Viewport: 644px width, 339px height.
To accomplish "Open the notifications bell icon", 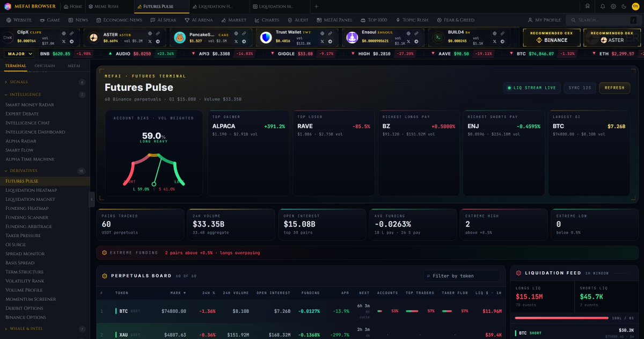I will coord(603,6).
